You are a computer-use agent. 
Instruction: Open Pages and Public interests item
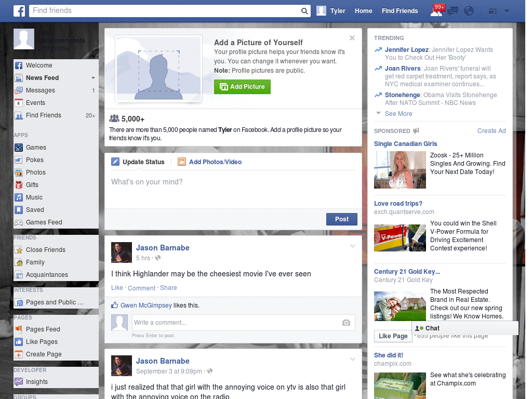tap(56, 302)
